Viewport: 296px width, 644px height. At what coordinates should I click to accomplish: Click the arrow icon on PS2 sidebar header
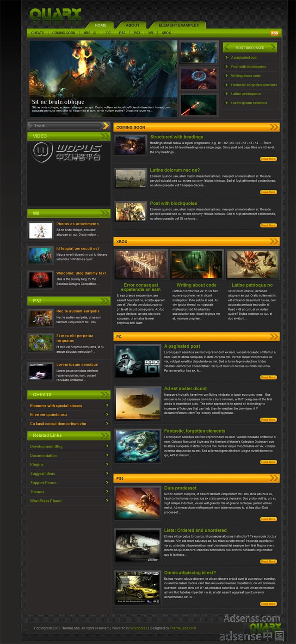[105, 301]
